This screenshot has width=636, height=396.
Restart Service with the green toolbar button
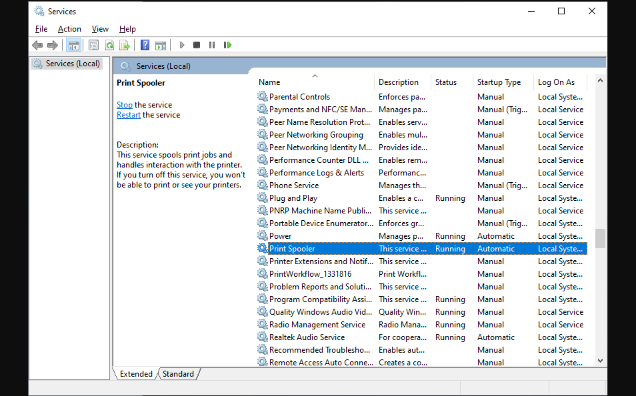[x=228, y=45]
